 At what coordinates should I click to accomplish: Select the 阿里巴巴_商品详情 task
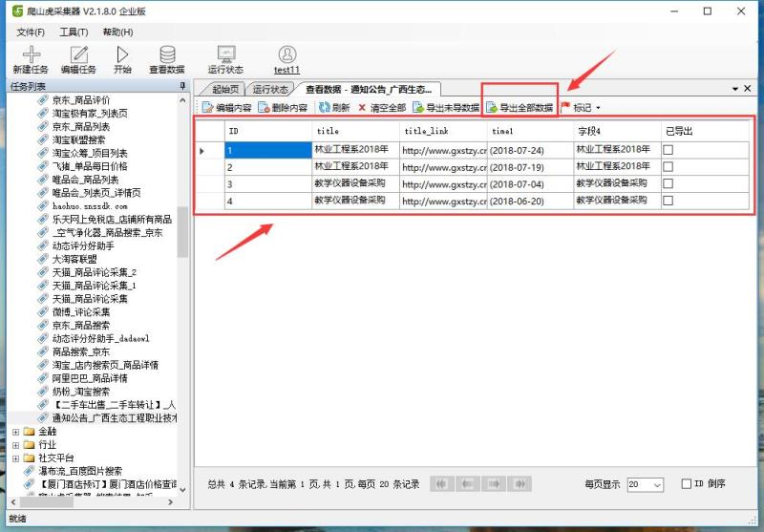pos(90,378)
